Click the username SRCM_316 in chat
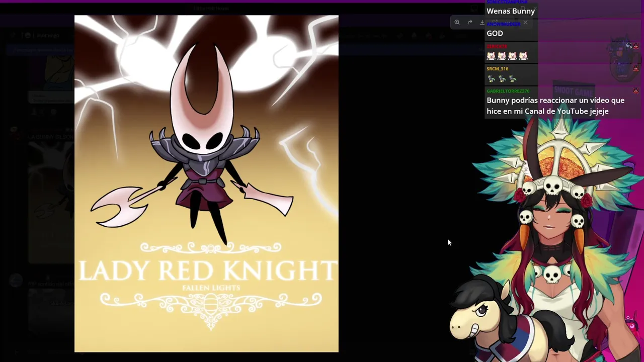This screenshot has width=644, height=362. [x=498, y=69]
